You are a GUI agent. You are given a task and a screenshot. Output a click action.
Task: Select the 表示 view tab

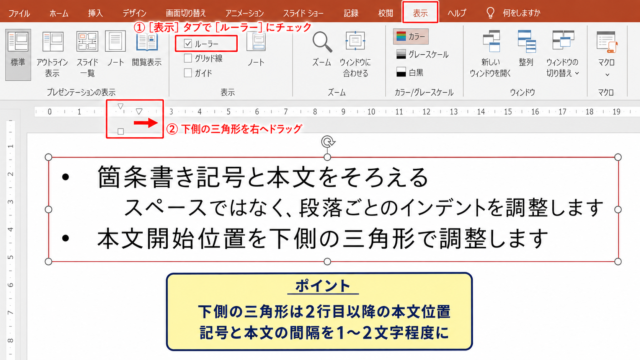coord(420,12)
